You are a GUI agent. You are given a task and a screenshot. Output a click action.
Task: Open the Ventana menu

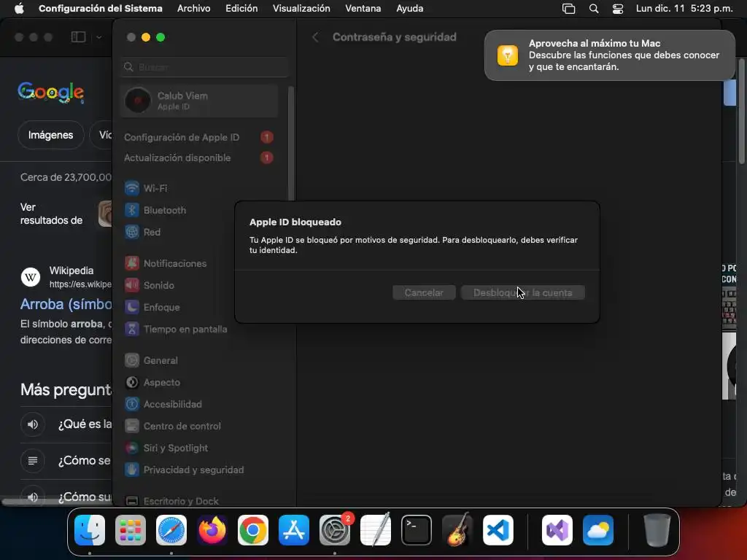[x=363, y=9]
